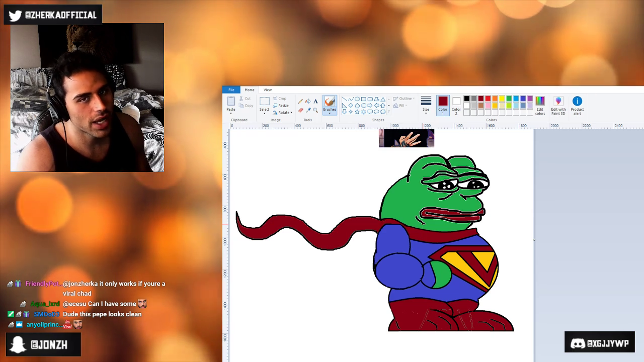Click the Cut button
644x362 pixels.
pos(245,99)
